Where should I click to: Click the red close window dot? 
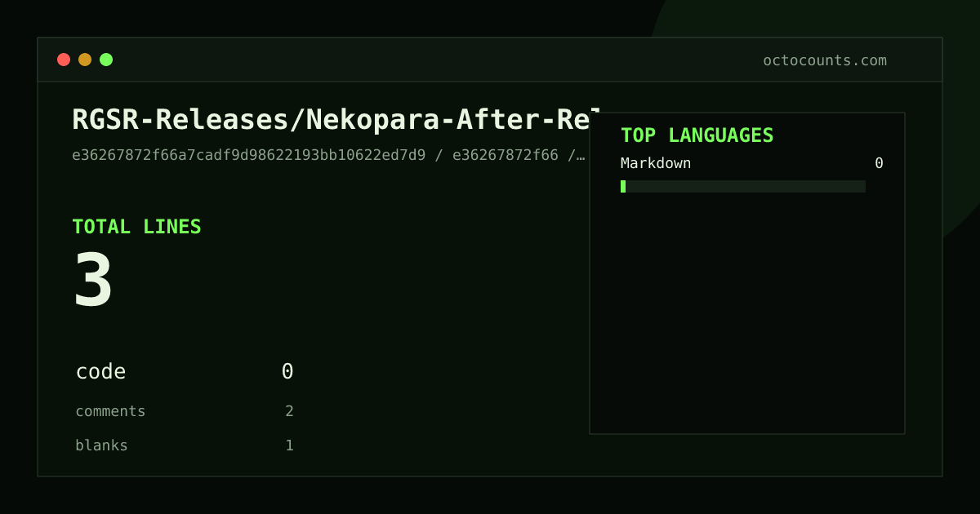tap(64, 60)
